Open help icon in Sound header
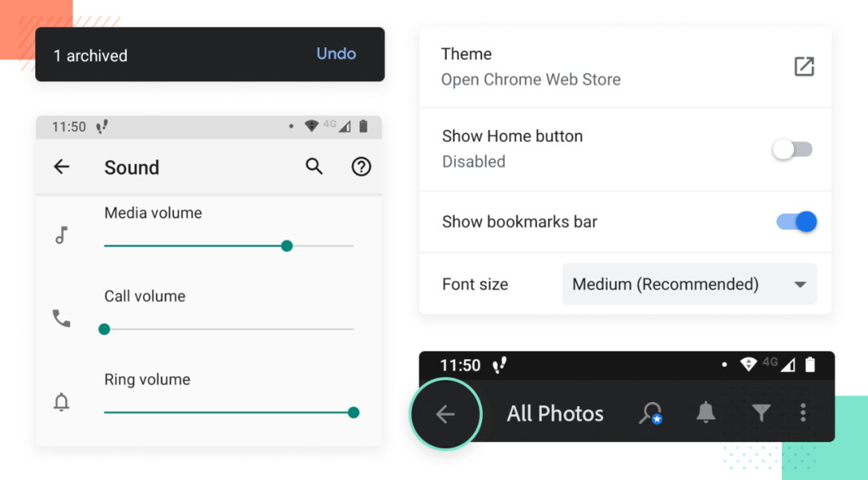This screenshot has width=868, height=480. 362,166
